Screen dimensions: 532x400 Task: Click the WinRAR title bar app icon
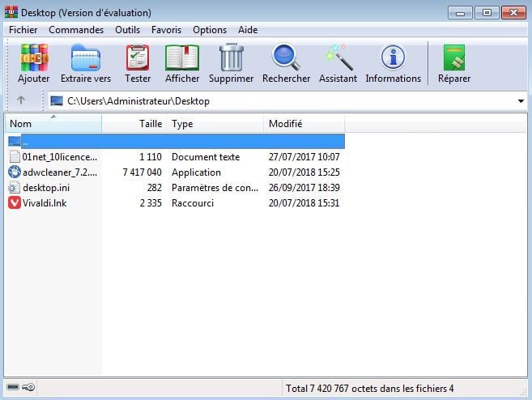click(11, 12)
